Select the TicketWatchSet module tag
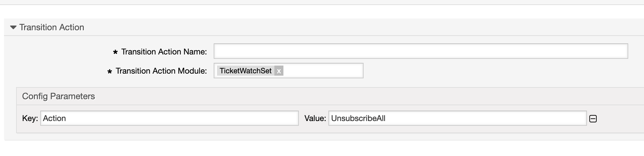Viewport: 644px width, 156px height. [246, 71]
